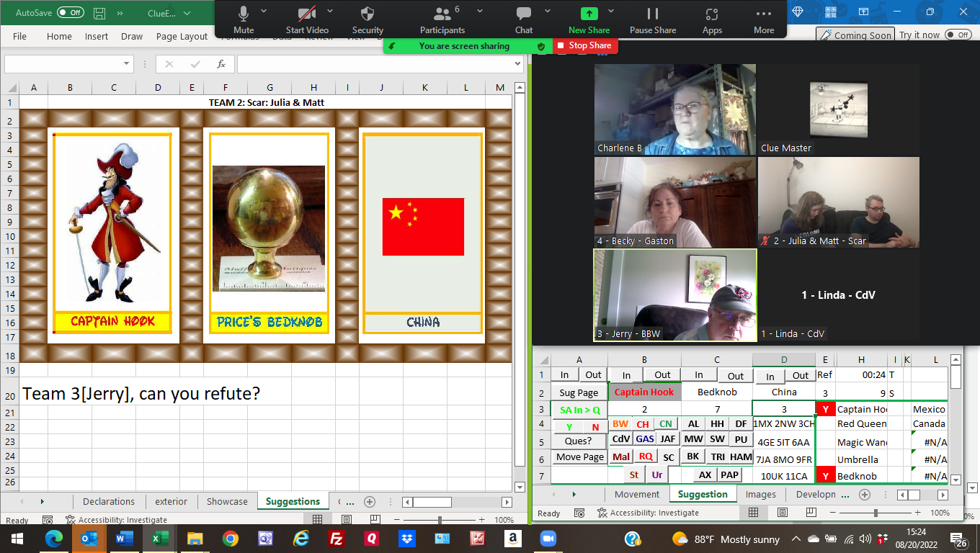Click the Coming Soon button
Viewport: 980px width, 553px height.
(855, 35)
